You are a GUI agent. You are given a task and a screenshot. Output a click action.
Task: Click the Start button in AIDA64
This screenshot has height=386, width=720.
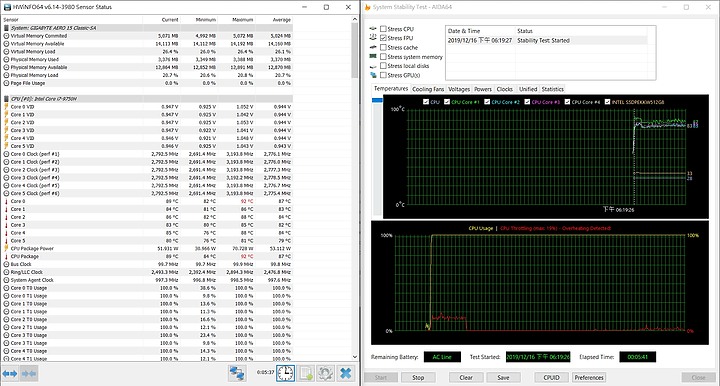tap(381, 377)
